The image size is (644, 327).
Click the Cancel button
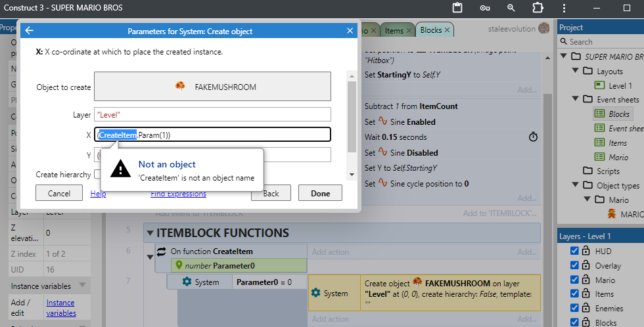[59, 193]
